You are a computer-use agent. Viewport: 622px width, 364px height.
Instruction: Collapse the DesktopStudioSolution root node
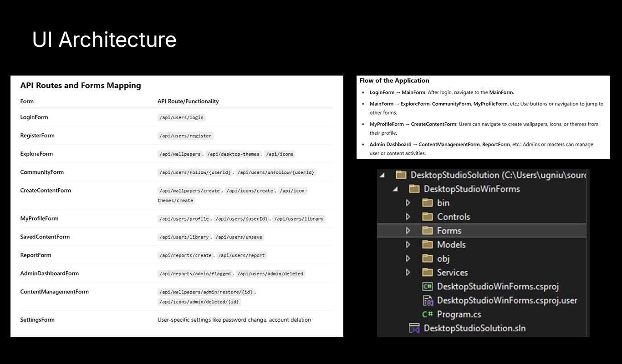tap(382, 175)
